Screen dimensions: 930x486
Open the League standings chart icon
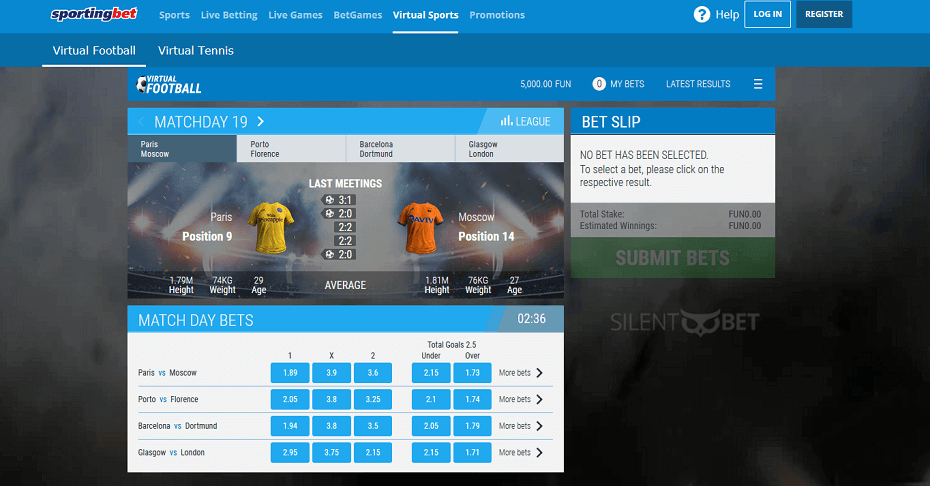[x=506, y=121]
